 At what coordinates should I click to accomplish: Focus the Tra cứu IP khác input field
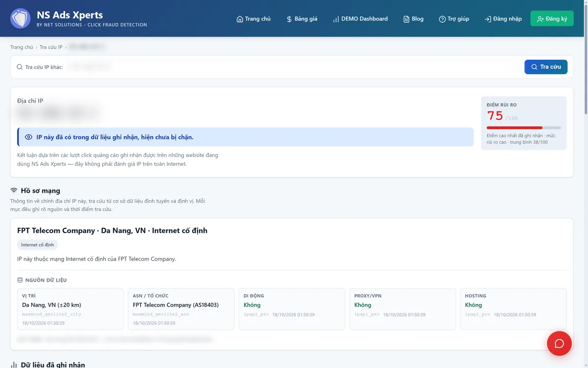tap(294, 67)
